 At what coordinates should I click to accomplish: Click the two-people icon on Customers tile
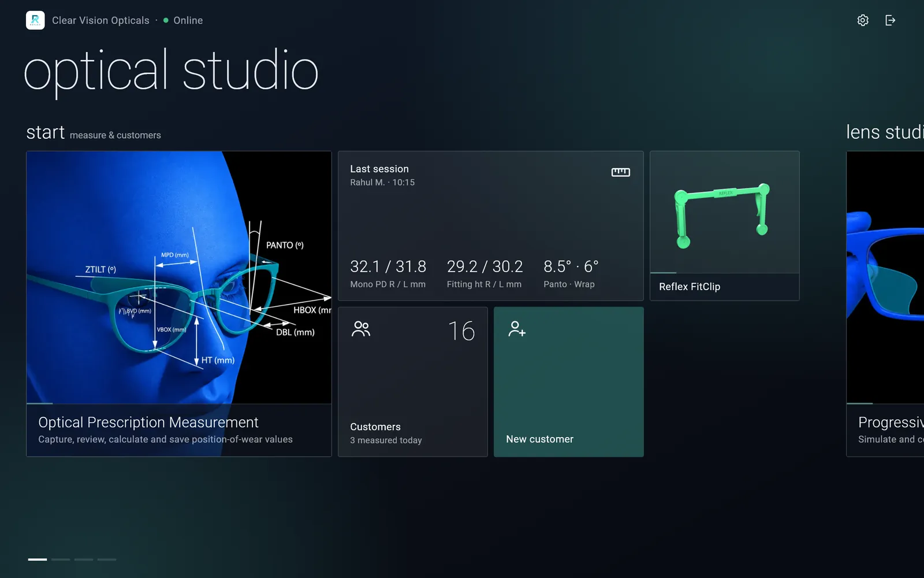pyautogui.click(x=361, y=329)
